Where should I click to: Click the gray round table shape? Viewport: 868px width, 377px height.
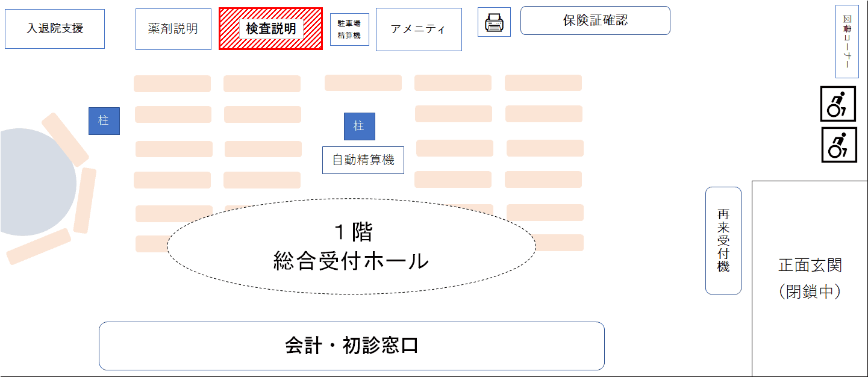(x=37, y=182)
